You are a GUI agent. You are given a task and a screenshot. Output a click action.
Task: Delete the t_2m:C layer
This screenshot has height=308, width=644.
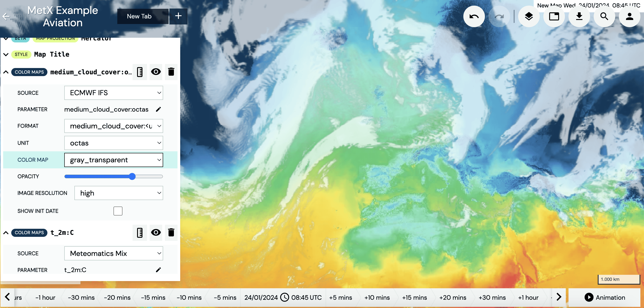(x=171, y=233)
